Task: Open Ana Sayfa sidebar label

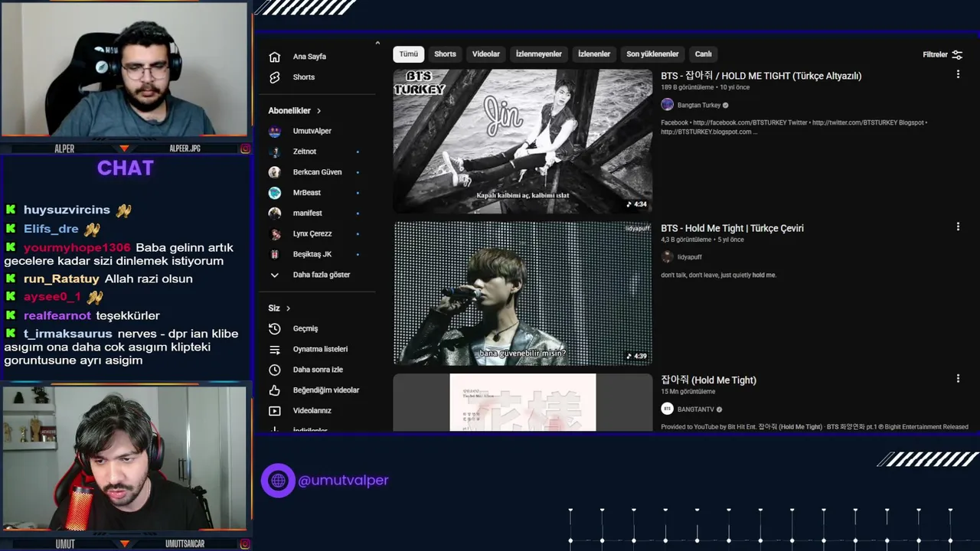Action: click(x=309, y=57)
